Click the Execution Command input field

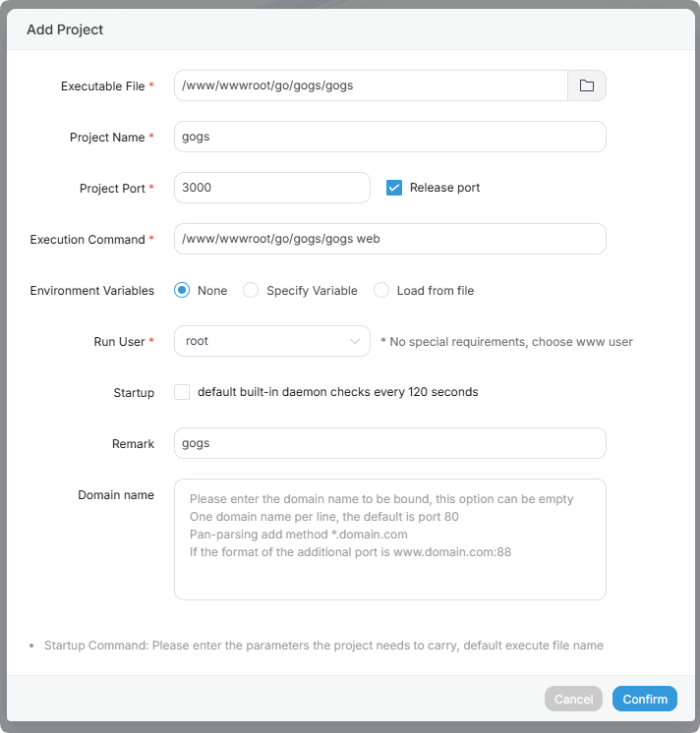click(389, 239)
